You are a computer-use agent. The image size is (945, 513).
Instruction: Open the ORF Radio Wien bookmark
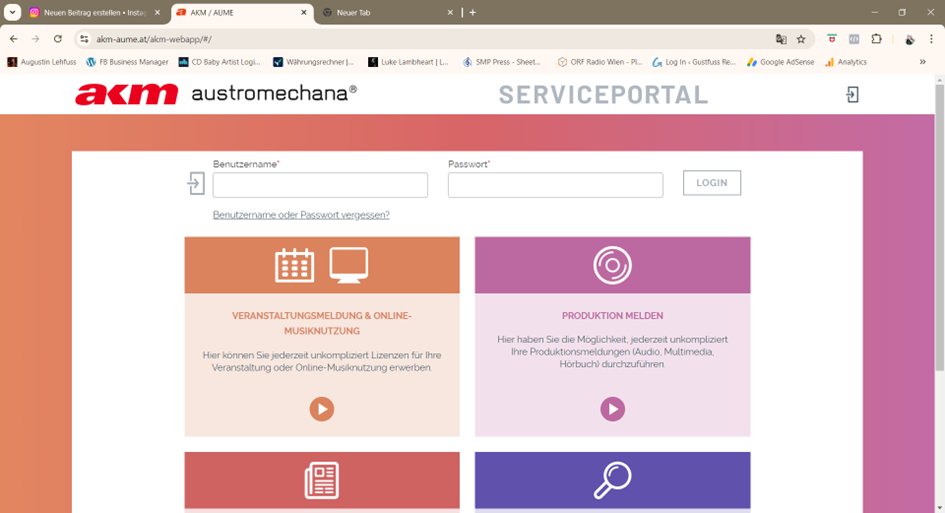pos(600,61)
